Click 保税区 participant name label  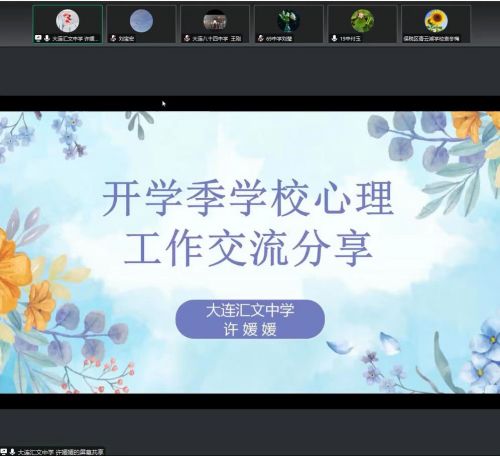(431, 39)
